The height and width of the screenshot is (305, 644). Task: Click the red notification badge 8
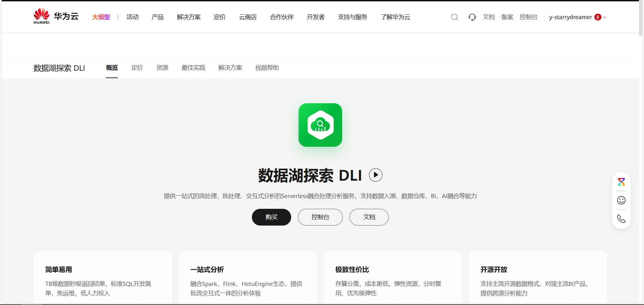tap(598, 17)
